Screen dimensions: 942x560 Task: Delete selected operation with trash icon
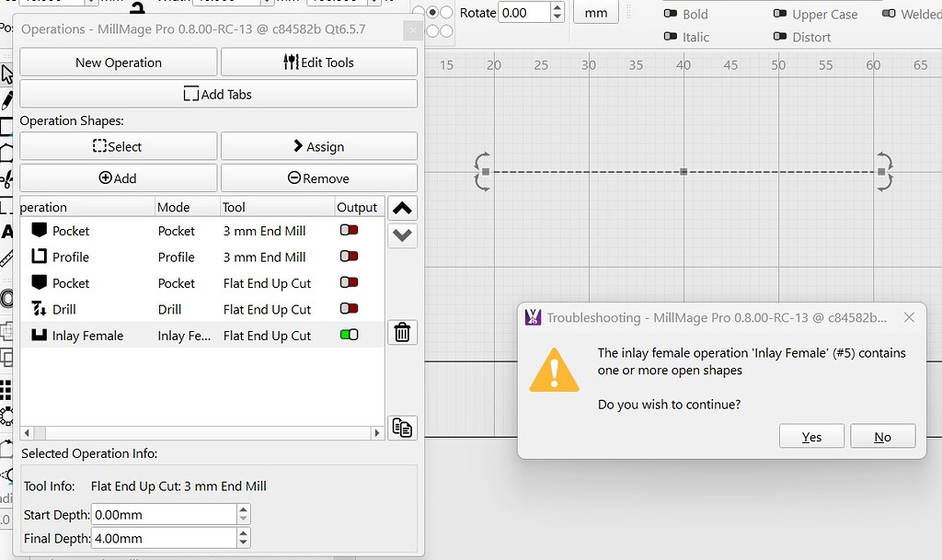pos(403,332)
